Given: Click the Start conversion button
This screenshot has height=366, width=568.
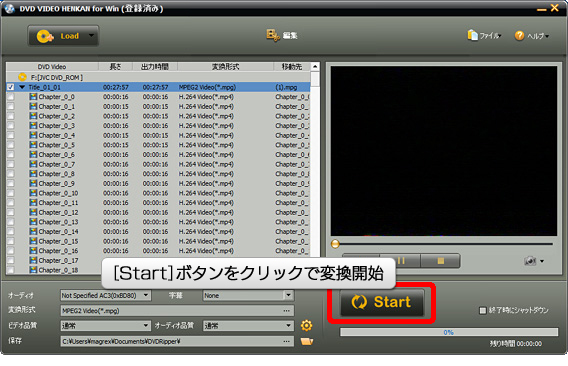Looking at the screenshot, I should coord(381,302).
